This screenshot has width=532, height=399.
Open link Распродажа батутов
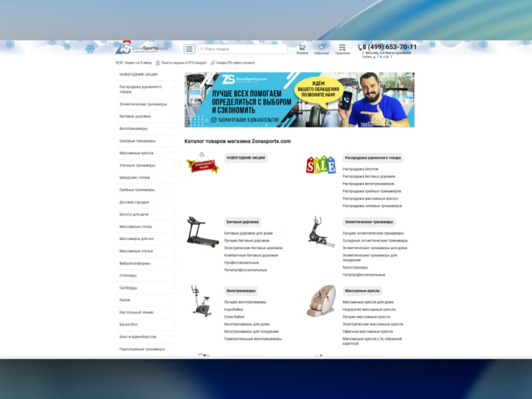pos(360,169)
